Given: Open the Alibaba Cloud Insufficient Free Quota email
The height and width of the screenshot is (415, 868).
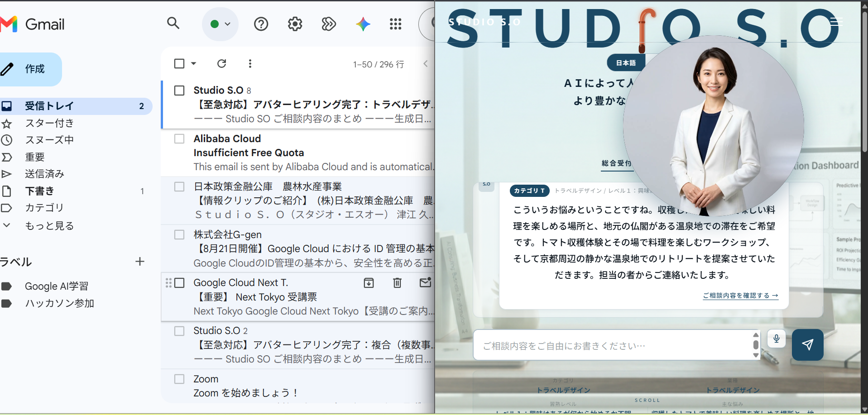Looking at the screenshot, I should (x=298, y=153).
